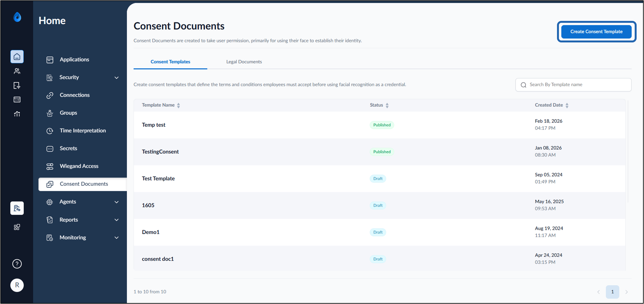Open the consent doc1 template row
644x304 pixels.
379,259
